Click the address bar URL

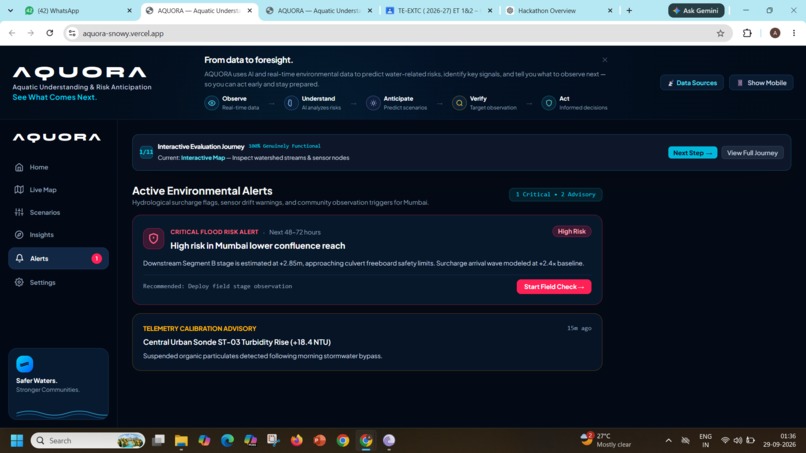pyautogui.click(x=123, y=33)
